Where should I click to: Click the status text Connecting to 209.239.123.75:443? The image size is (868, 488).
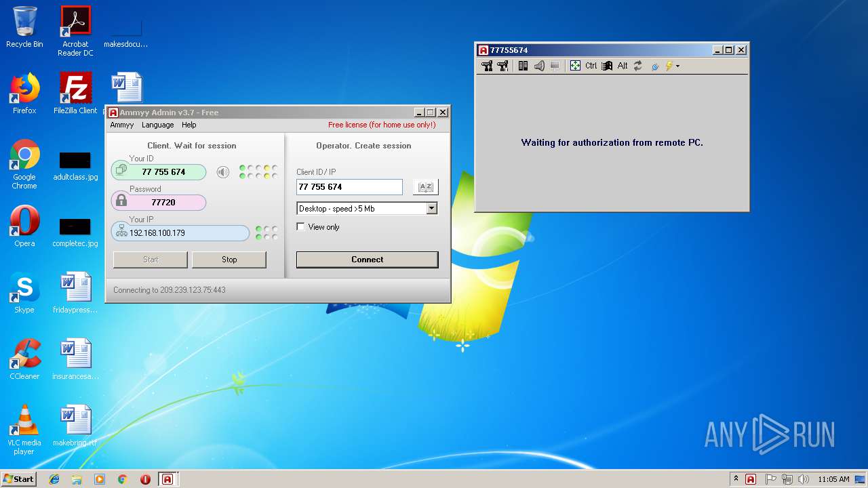pyautogui.click(x=170, y=290)
